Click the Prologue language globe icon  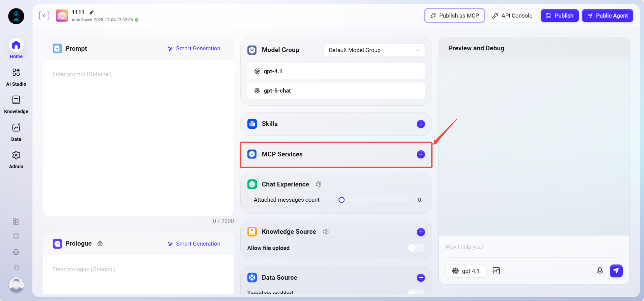[100, 244]
